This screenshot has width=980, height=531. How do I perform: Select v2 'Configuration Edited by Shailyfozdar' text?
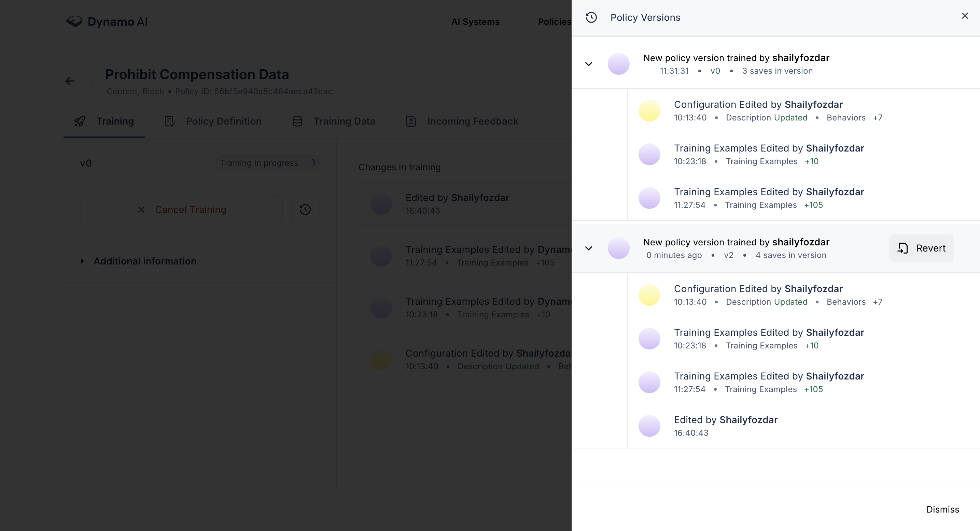[758, 289]
